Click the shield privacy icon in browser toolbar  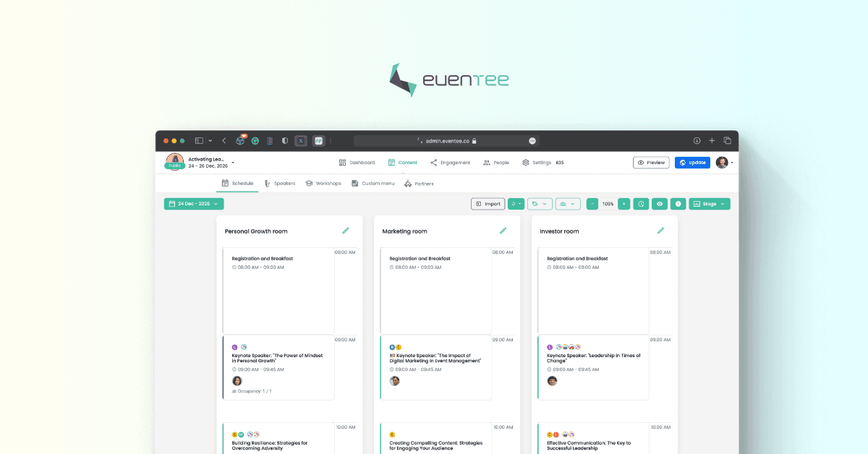point(285,141)
